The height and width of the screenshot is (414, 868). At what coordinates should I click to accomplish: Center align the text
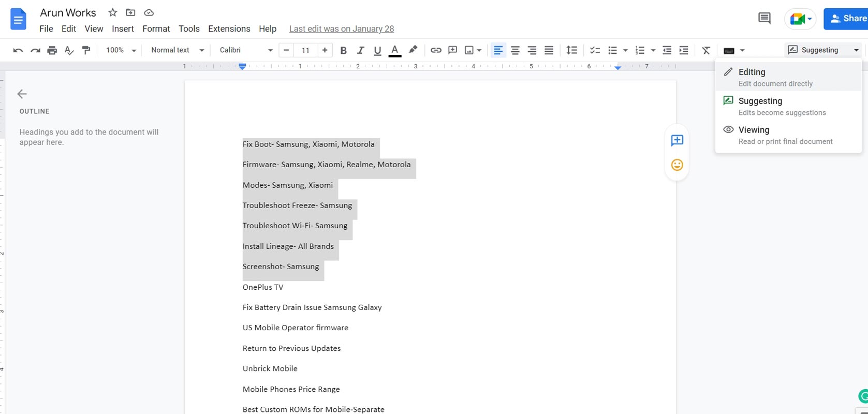click(515, 50)
